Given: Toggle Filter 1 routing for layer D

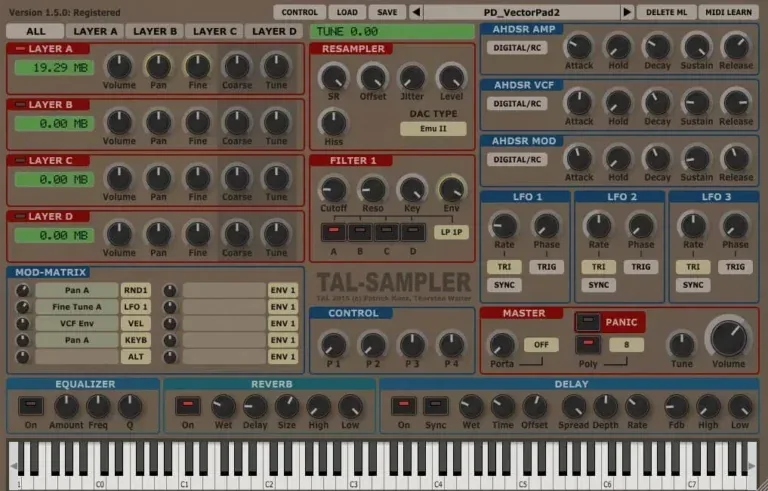Looking at the screenshot, I should [x=413, y=232].
